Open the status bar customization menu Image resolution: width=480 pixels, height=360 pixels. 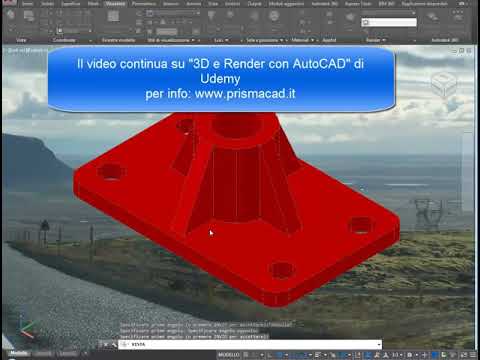[x=473, y=355]
